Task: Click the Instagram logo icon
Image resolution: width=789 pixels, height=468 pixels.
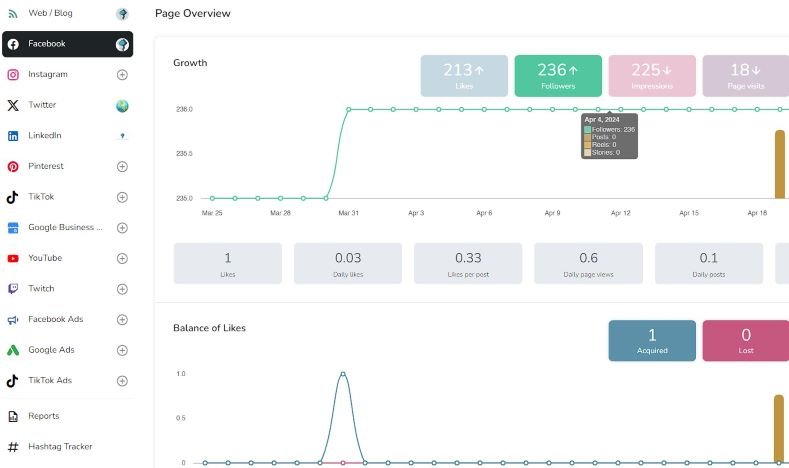Action: [13, 75]
